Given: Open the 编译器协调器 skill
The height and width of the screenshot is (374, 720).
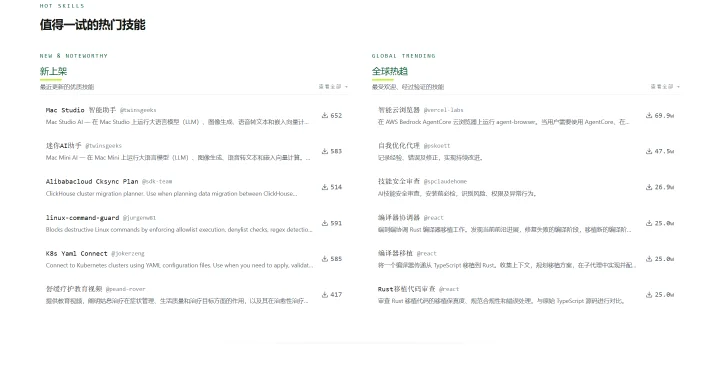Looking at the screenshot, I should pos(399,217).
